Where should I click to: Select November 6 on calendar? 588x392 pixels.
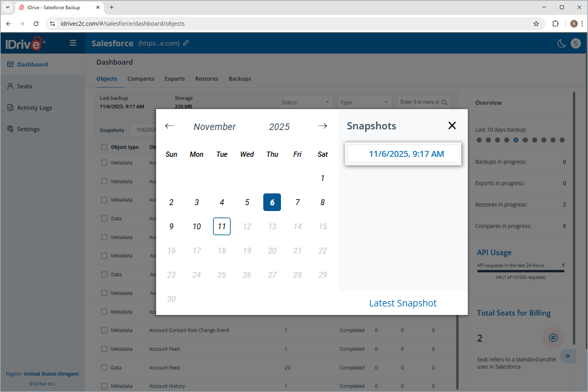(272, 202)
